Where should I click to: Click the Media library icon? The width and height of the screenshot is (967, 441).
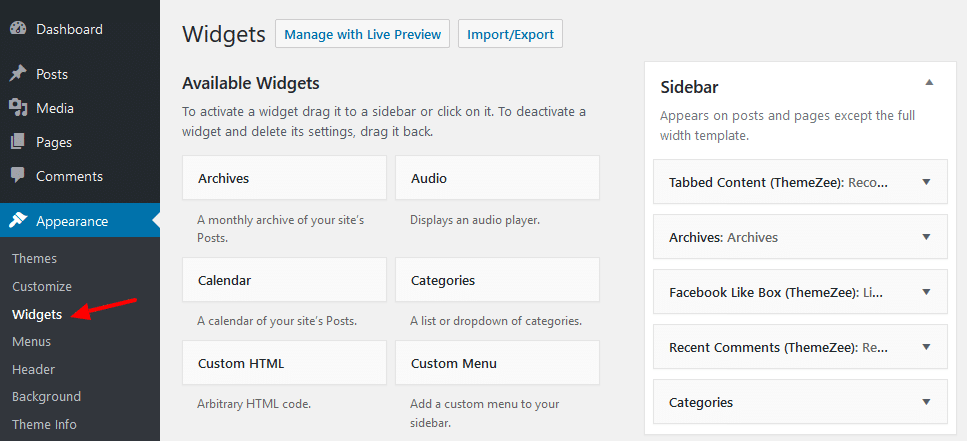18,108
